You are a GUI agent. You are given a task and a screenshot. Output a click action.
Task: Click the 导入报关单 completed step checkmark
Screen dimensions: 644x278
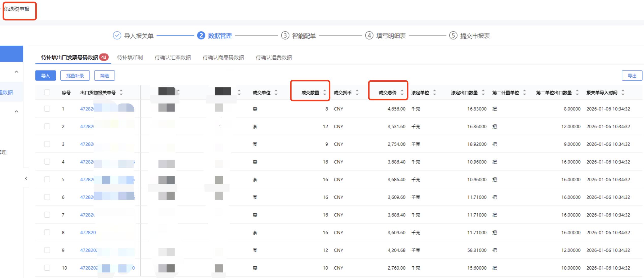pyautogui.click(x=117, y=36)
